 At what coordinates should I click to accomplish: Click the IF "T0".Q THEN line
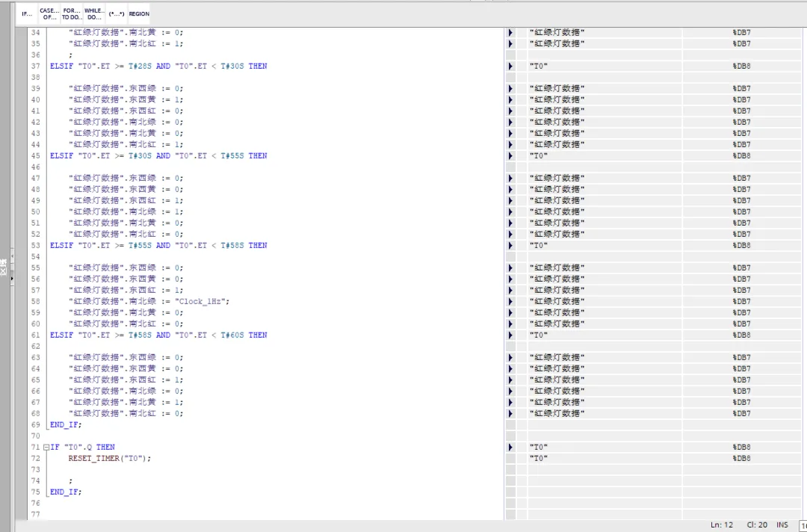point(82,447)
